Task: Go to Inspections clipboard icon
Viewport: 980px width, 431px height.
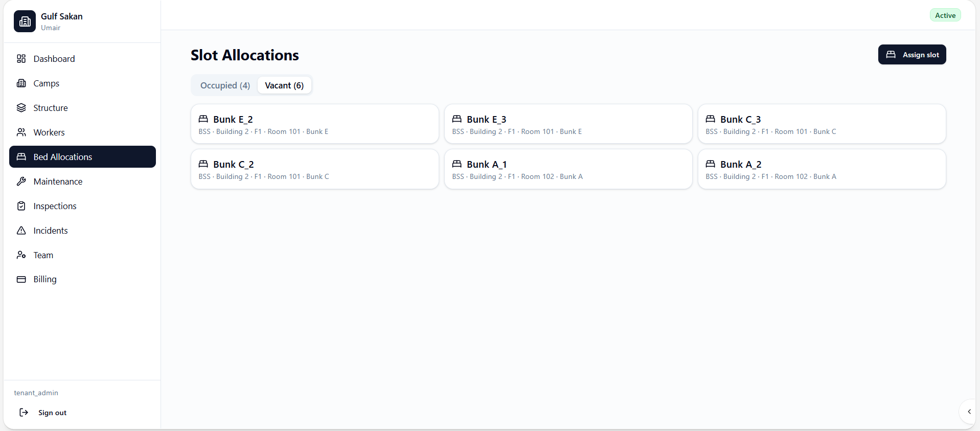Action: click(x=21, y=206)
